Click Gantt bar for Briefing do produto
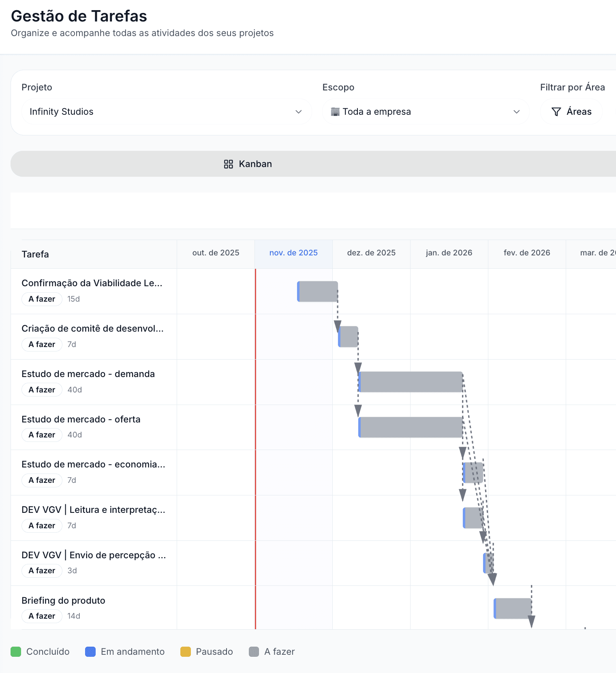Viewport: 616px width, 673px height. point(513,609)
